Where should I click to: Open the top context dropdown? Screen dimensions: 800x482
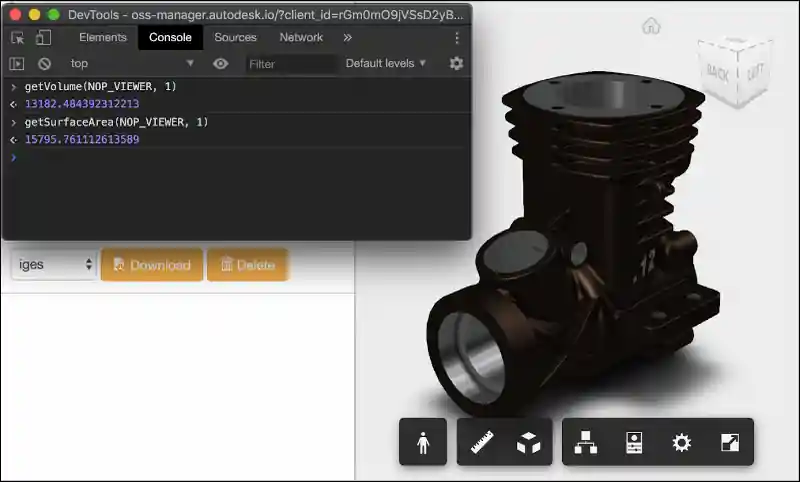(x=130, y=64)
